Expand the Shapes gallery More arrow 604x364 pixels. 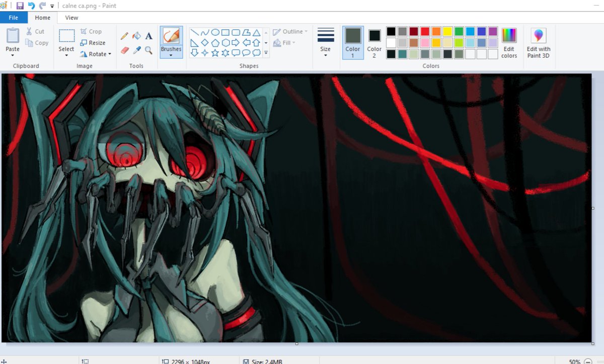(266, 53)
